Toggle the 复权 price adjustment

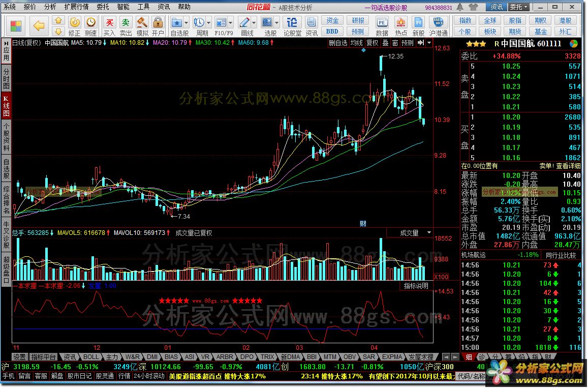pyautogui.click(x=372, y=43)
